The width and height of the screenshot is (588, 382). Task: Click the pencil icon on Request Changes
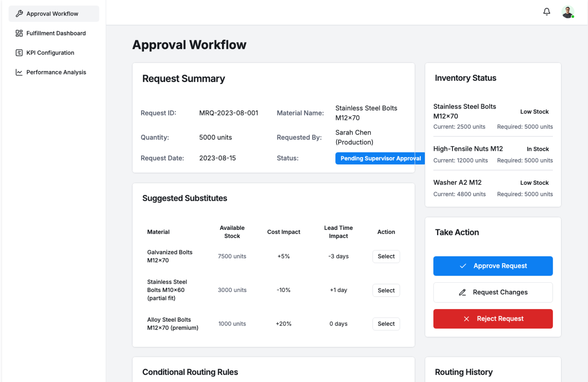462,292
